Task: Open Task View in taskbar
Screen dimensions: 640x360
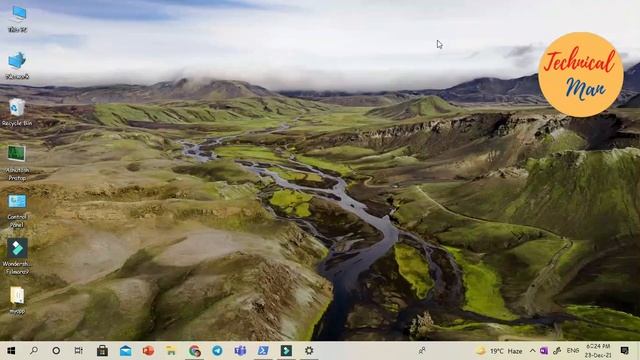Action: [x=79, y=351]
